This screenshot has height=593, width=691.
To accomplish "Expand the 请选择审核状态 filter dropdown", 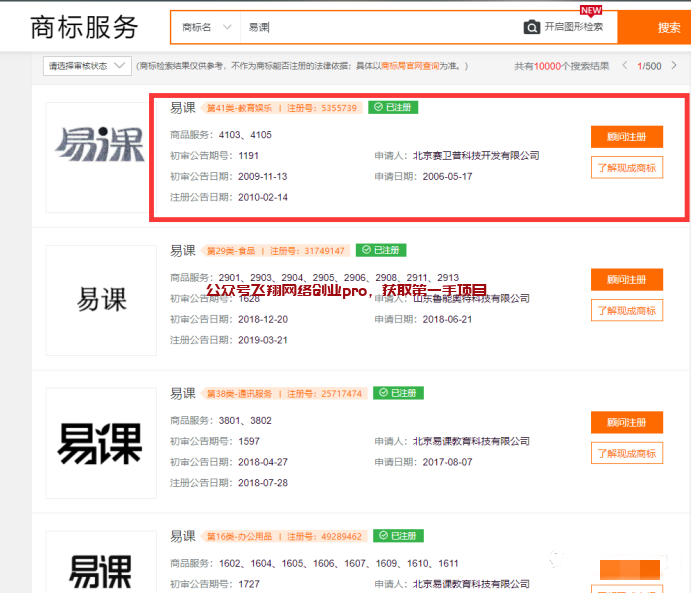I will pyautogui.click(x=87, y=66).
